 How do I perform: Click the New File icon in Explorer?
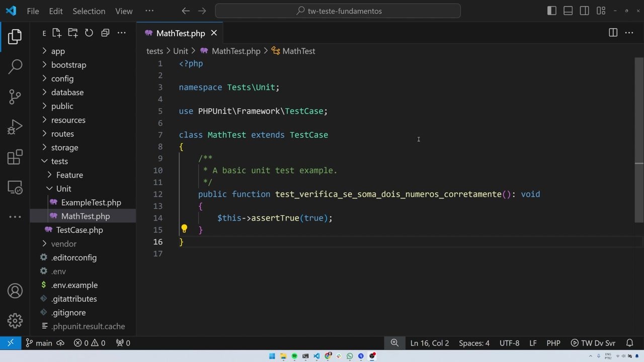click(56, 33)
